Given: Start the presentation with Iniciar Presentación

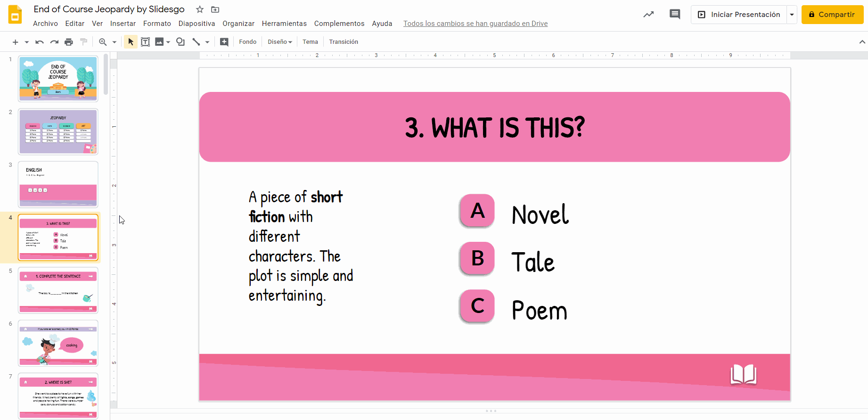Looking at the screenshot, I should pos(738,15).
